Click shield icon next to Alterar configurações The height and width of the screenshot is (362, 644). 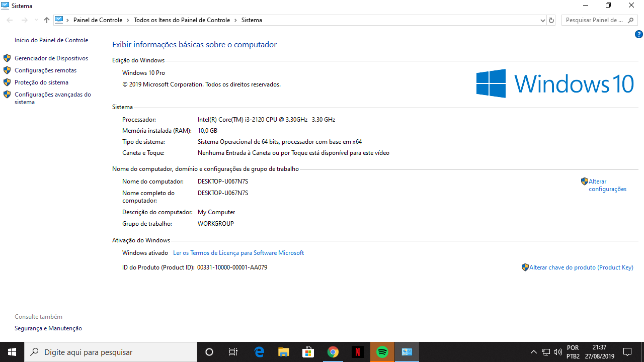pyautogui.click(x=585, y=182)
